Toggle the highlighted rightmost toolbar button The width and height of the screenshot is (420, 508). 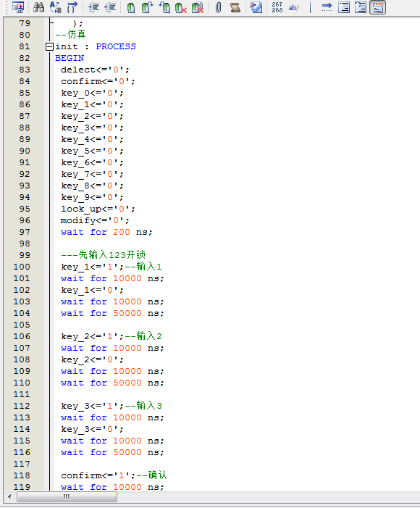pos(378,7)
